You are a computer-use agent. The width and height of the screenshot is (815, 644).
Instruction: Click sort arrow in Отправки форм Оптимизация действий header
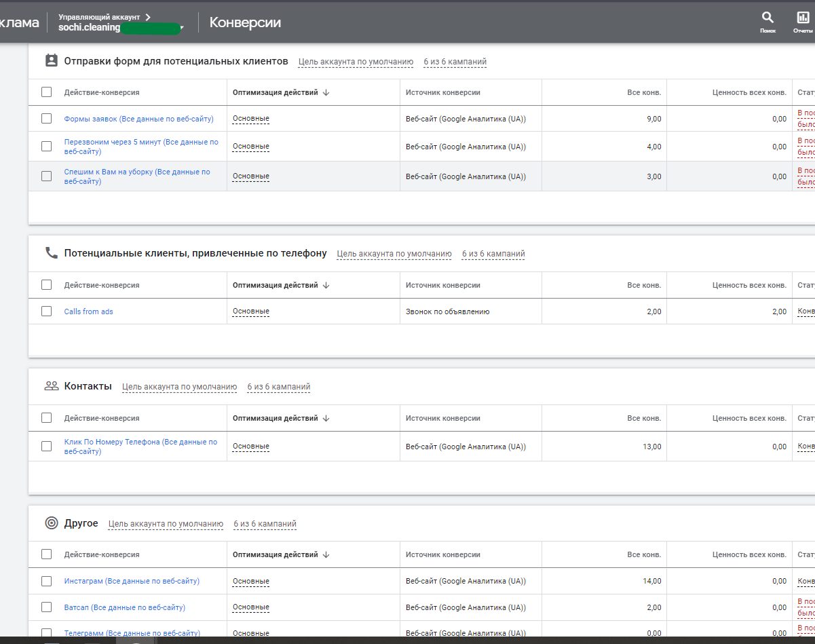pos(326,92)
